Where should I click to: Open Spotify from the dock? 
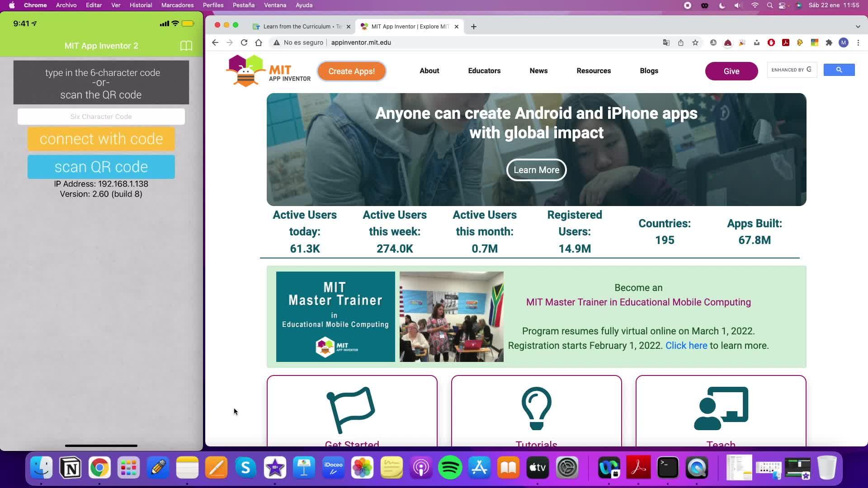click(450, 468)
